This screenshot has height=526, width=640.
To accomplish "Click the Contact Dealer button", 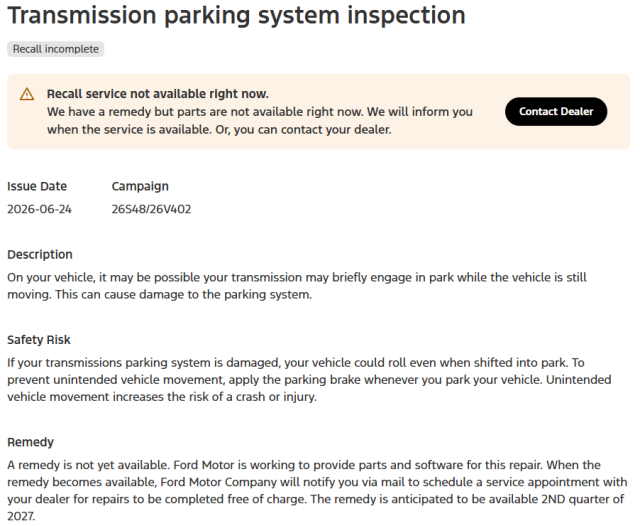I will point(556,111).
